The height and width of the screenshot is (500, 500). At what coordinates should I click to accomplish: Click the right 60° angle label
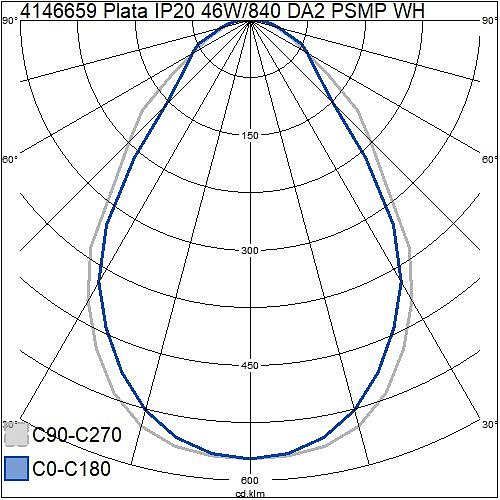[x=490, y=159]
